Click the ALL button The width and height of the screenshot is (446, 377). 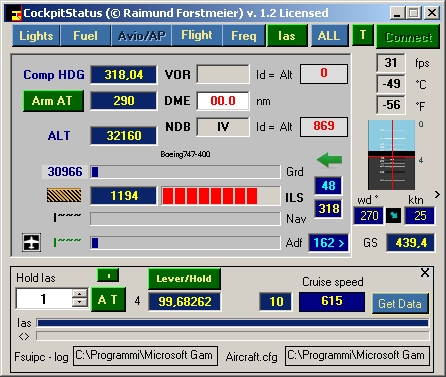[x=329, y=35]
